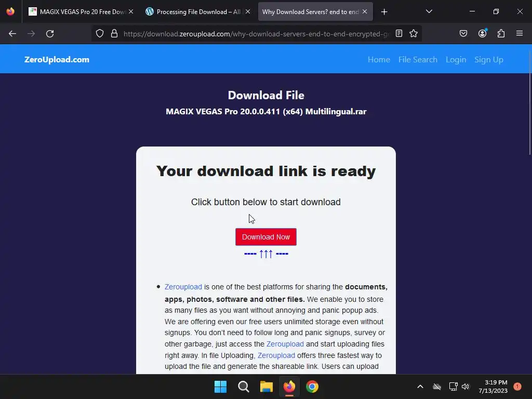Screen dimensions: 532x399
Task: Open the Sign Up nav link
Action: click(488, 60)
